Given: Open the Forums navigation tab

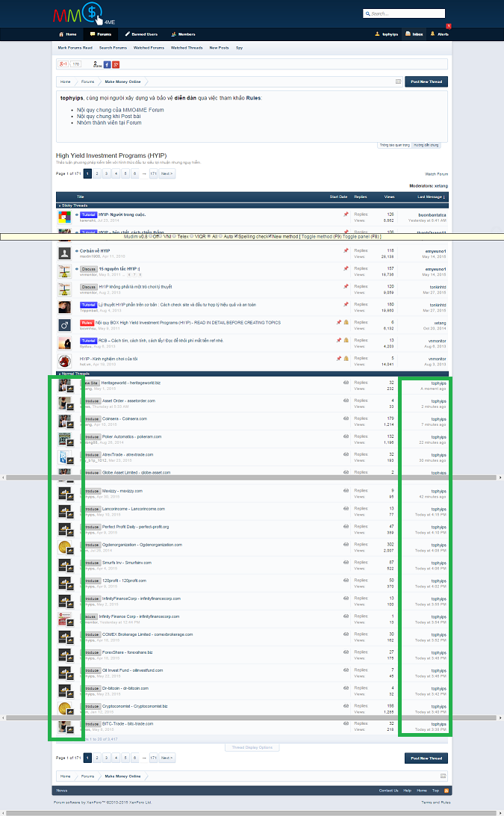Looking at the screenshot, I should tap(101, 34).
